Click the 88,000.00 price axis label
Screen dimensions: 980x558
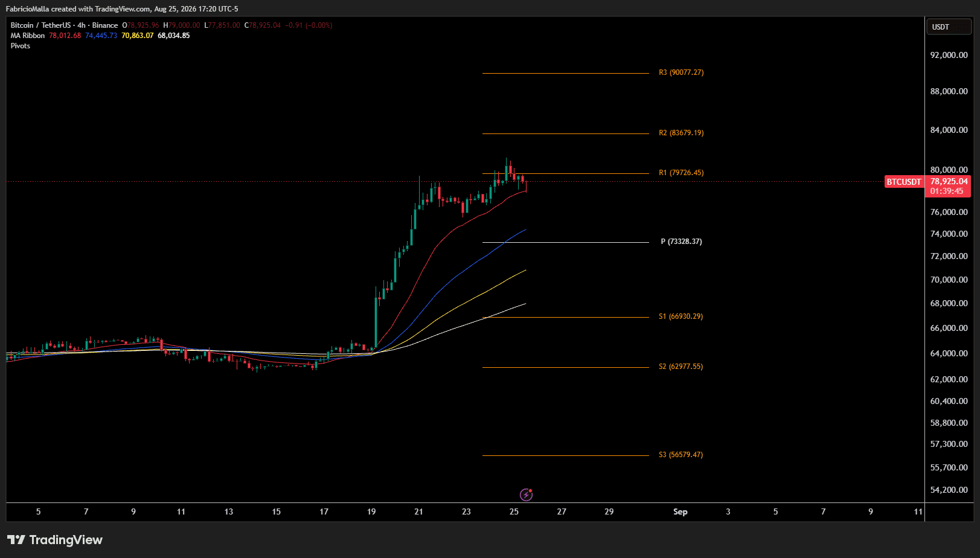point(949,91)
